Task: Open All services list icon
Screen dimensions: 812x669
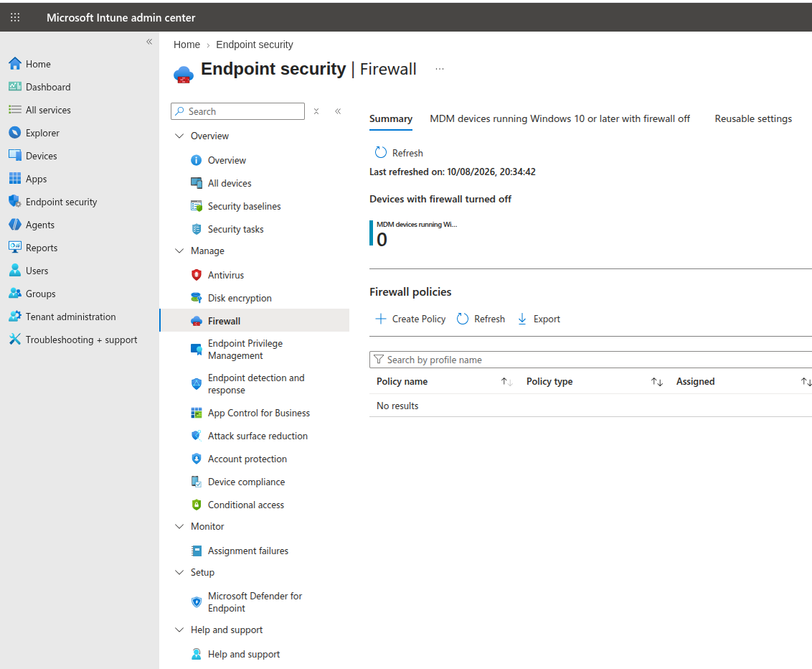Action: [15, 110]
